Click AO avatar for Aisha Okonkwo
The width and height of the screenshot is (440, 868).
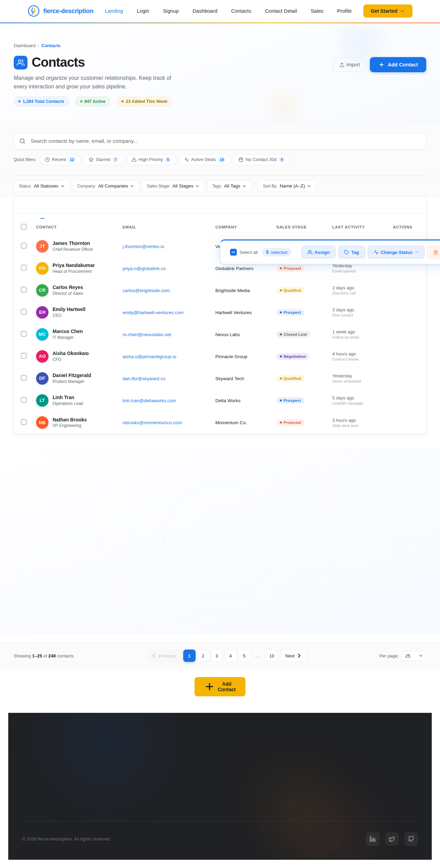[42, 356]
